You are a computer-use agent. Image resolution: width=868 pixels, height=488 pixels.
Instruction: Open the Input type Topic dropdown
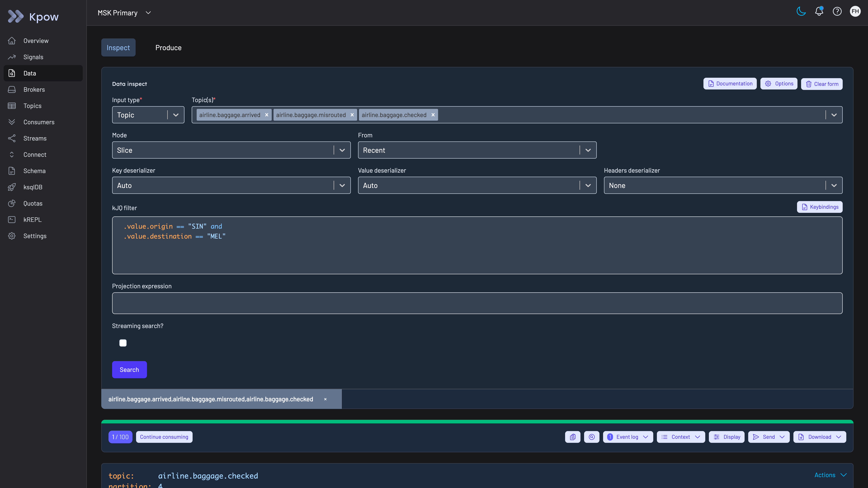point(148,115)
